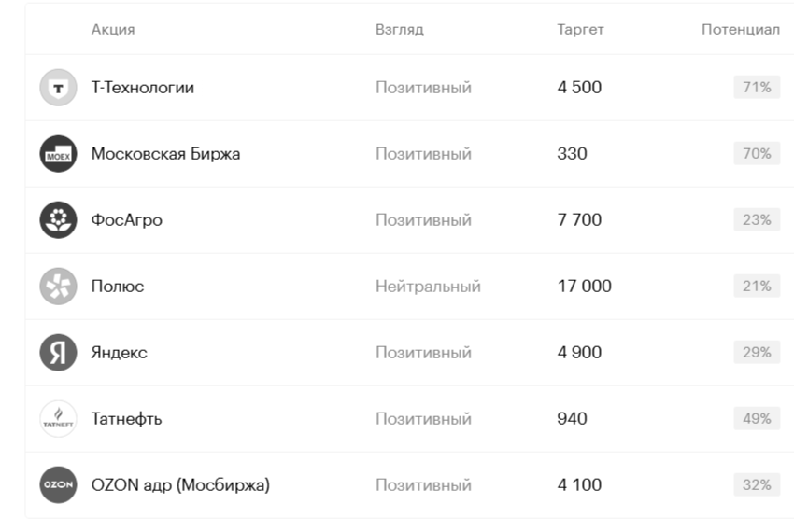Screen dimensions: 794x532
Task: Sort by the Акция column header
Action: pos(113,30)
